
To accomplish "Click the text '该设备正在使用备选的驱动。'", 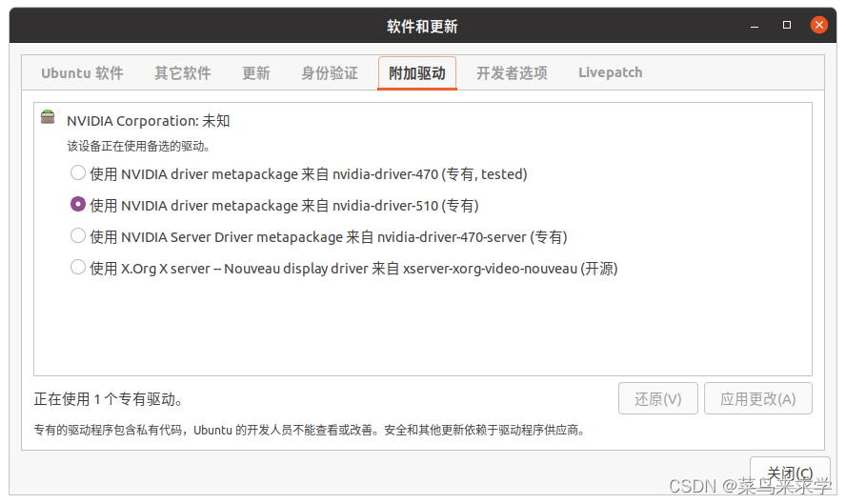I will [138, 146].
